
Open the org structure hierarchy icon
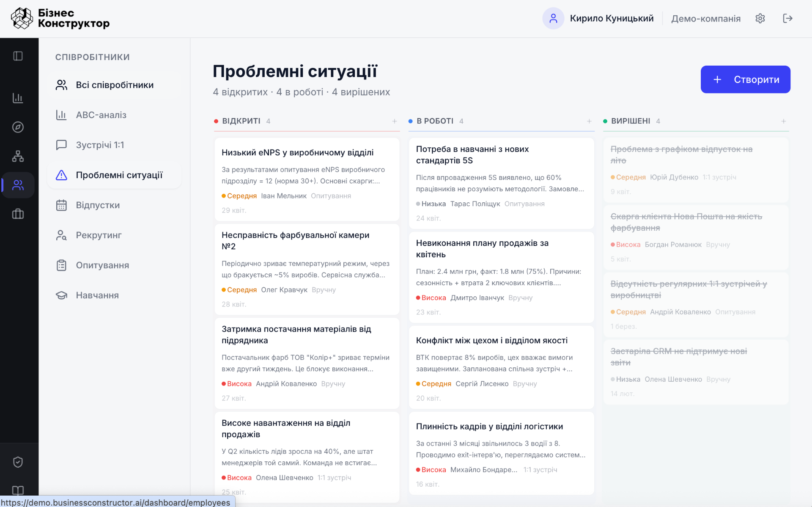tap(18, 156)
